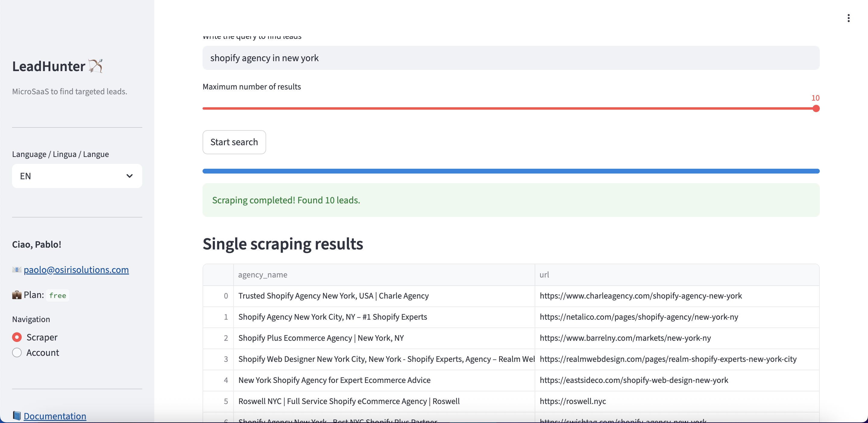Click the envelope icon beside email
Screen dimensions: 868x423
pos(17,270)
